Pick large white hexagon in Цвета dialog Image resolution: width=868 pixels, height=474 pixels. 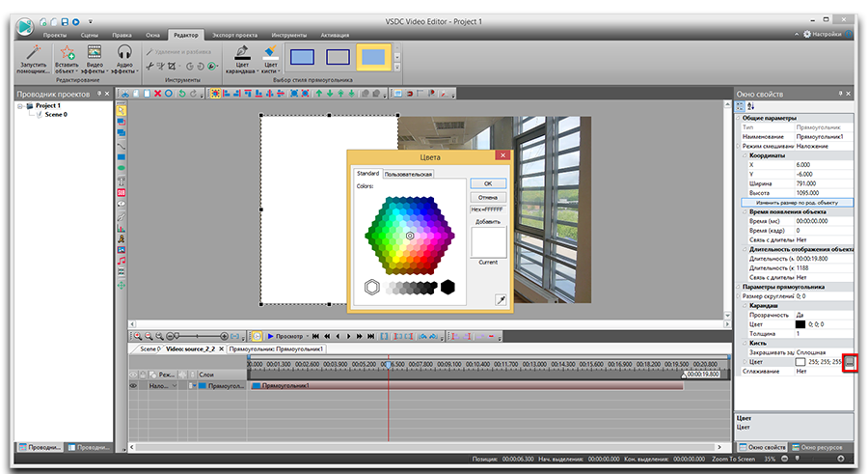pyautogui.click(x=372, y=287)
